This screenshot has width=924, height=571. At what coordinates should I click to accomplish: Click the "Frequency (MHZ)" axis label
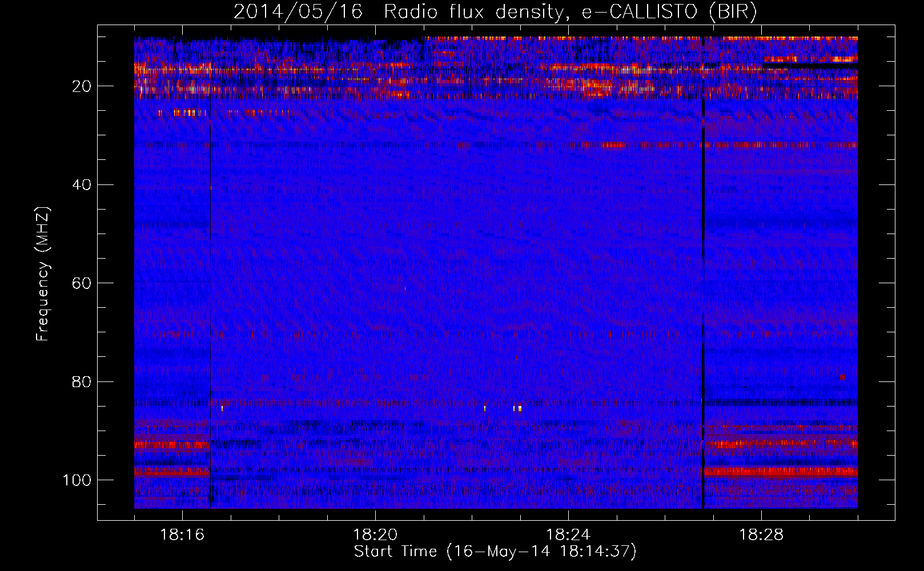(x=43, y=274)
